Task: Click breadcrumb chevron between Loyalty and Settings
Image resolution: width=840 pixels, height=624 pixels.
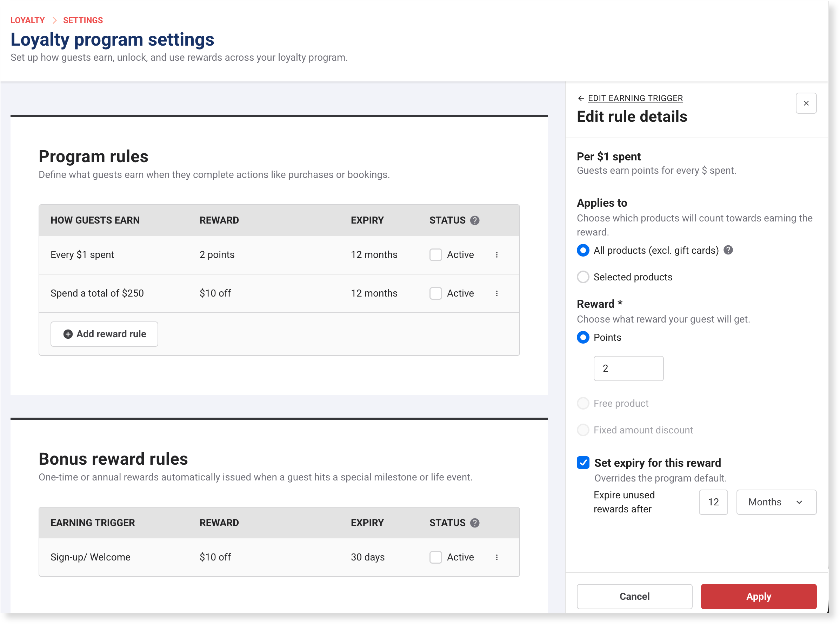Action: pyautogui.click(x=54, y=20)
